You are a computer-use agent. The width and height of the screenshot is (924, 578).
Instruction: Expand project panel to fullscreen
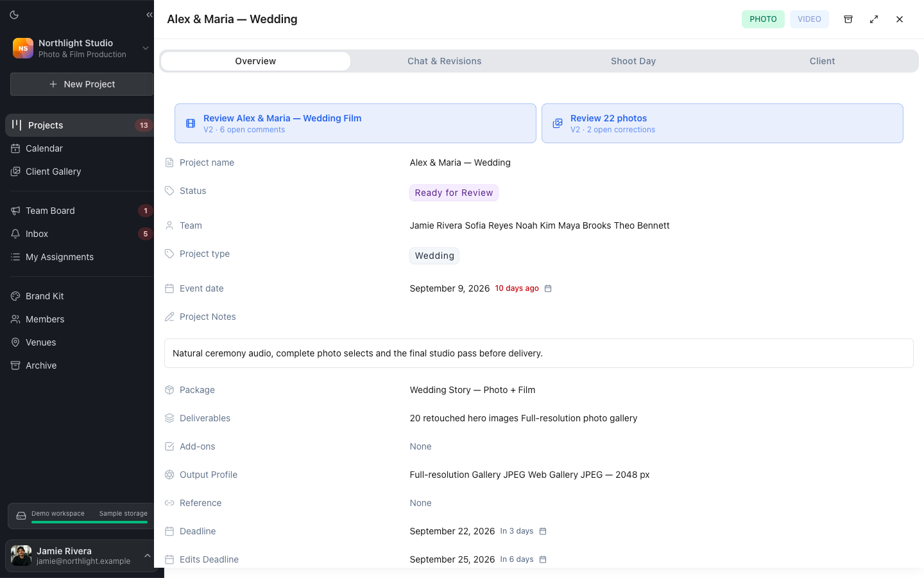point(873,19)
